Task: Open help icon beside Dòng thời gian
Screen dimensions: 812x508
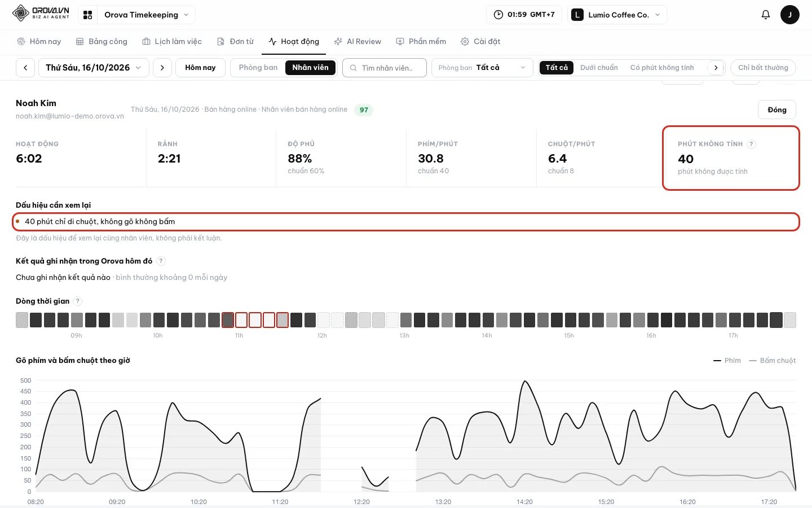Action: coord(78,301)
